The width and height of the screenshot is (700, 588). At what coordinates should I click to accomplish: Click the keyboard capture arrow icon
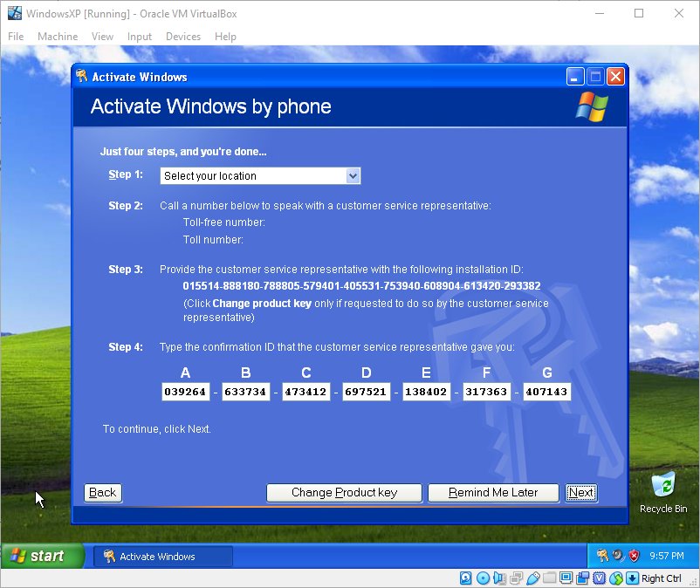[632, 578]
